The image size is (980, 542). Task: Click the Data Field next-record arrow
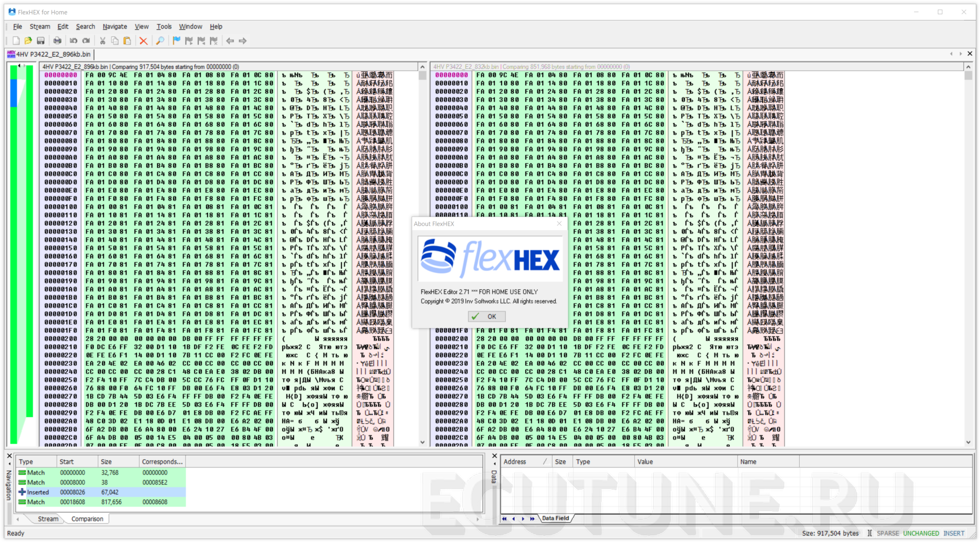523,519
